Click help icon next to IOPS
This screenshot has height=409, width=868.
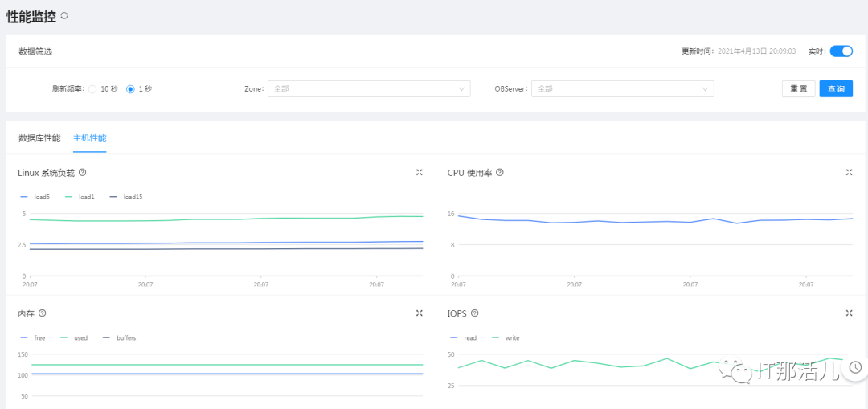[475, 313]
